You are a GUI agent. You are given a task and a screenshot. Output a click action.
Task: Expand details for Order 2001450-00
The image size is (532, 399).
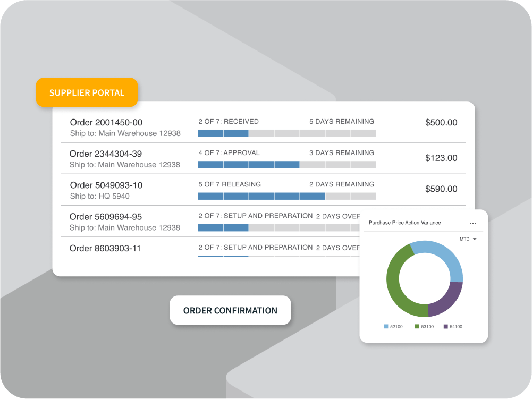106,122
